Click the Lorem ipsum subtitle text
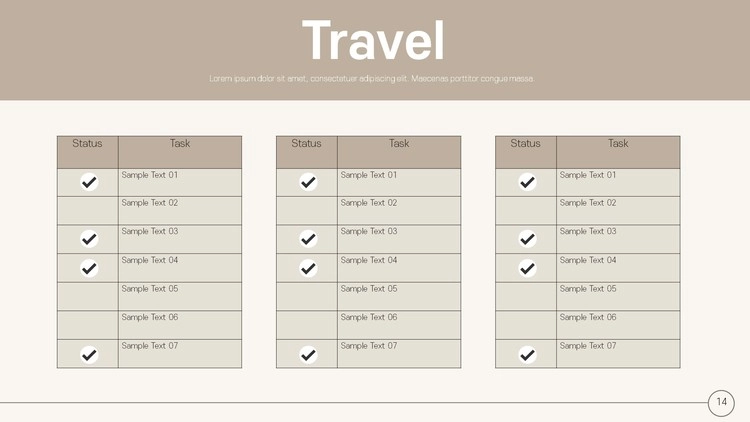750x422 pixels. pos(372,78)
